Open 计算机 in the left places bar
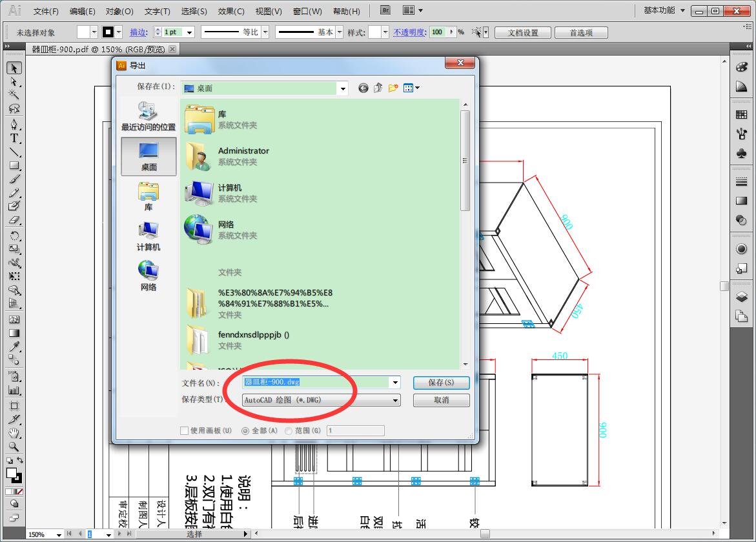Screen dimensions: 756x542 148,236
